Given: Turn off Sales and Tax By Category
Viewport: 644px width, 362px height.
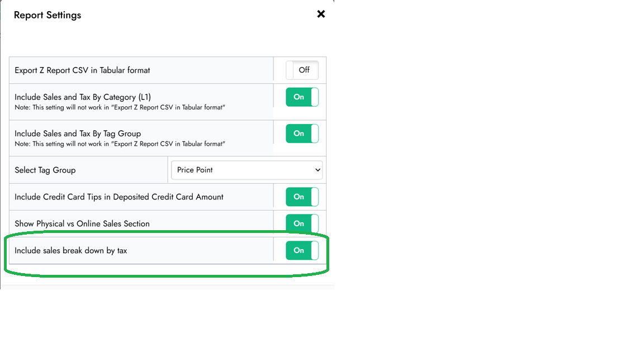Looking at the screenshot, I should tap(302, 97).
